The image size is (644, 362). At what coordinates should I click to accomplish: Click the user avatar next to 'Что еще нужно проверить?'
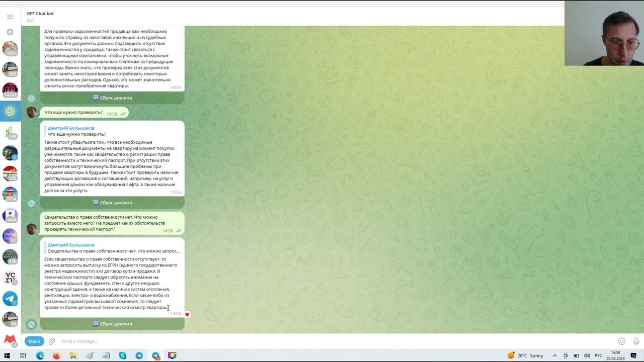31,112
